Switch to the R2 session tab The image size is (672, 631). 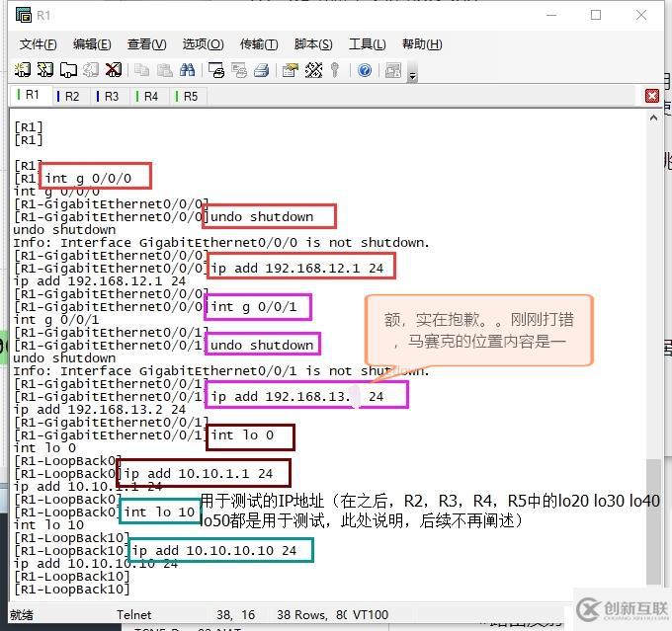click(x=71, y=97)
